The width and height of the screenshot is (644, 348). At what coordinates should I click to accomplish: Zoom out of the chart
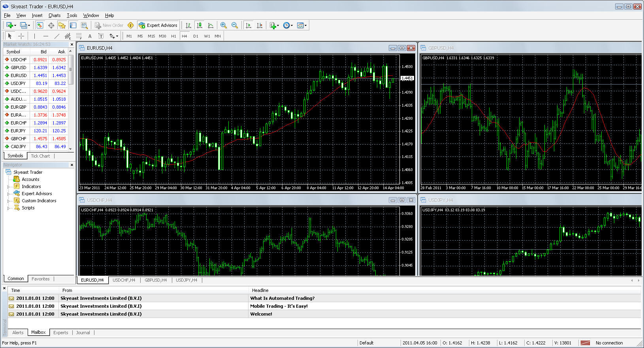point(235,25)
